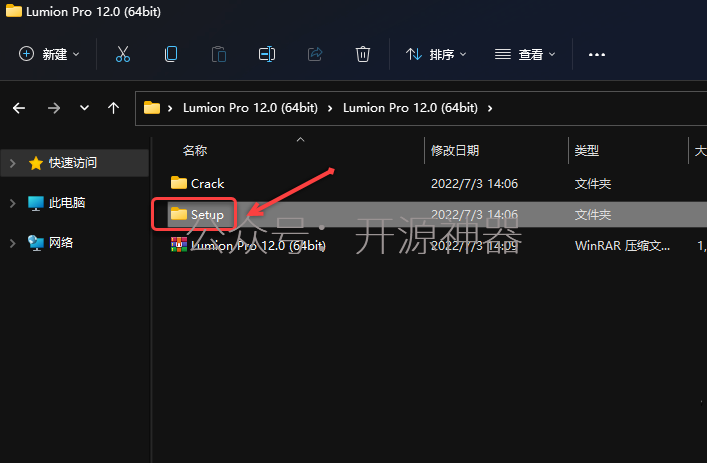
Task: Go back with the left arrow
Action: tap(19, 108)
